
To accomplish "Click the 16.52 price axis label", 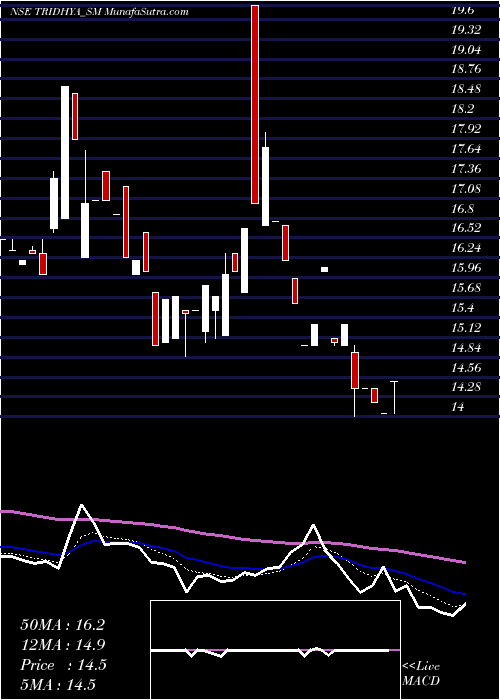I will coord(466,228).
